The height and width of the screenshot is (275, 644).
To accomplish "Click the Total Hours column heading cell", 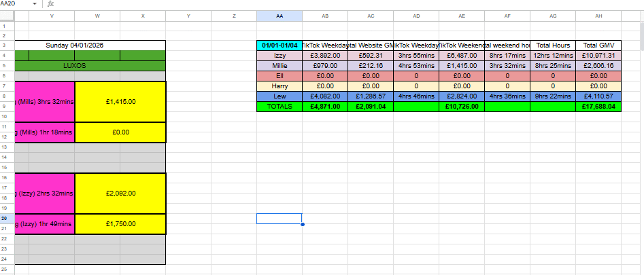I will pyautogui.click(x=552, y=45).
